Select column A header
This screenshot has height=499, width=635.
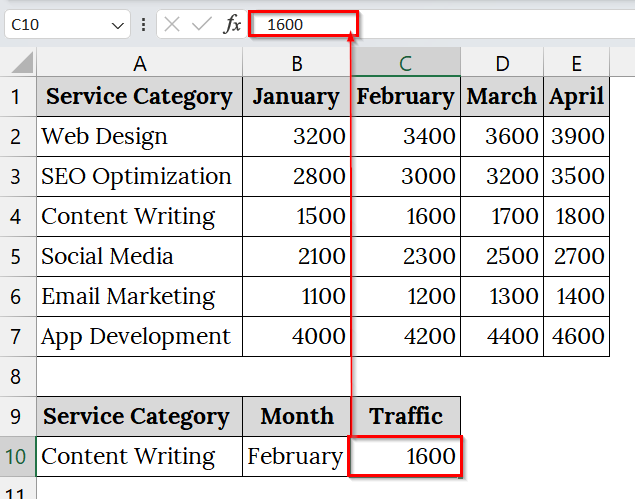click(140, 62)
